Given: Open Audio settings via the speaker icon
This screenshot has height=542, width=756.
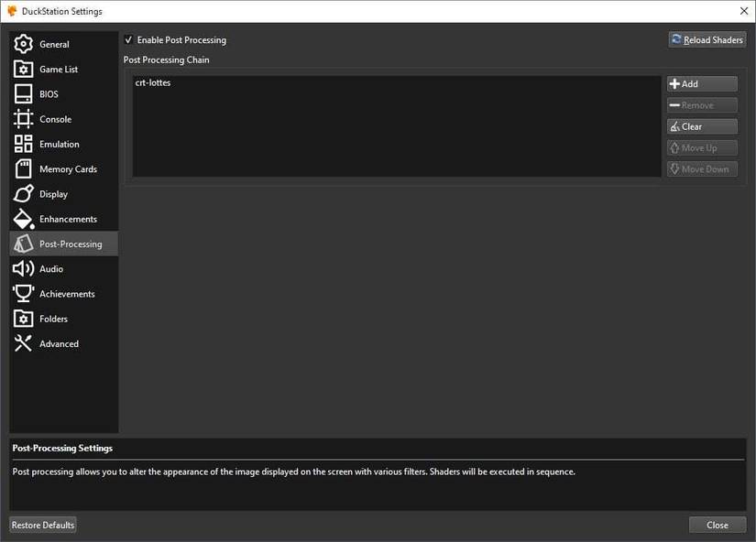Looking at the screenshot, I should coord(26,268).
